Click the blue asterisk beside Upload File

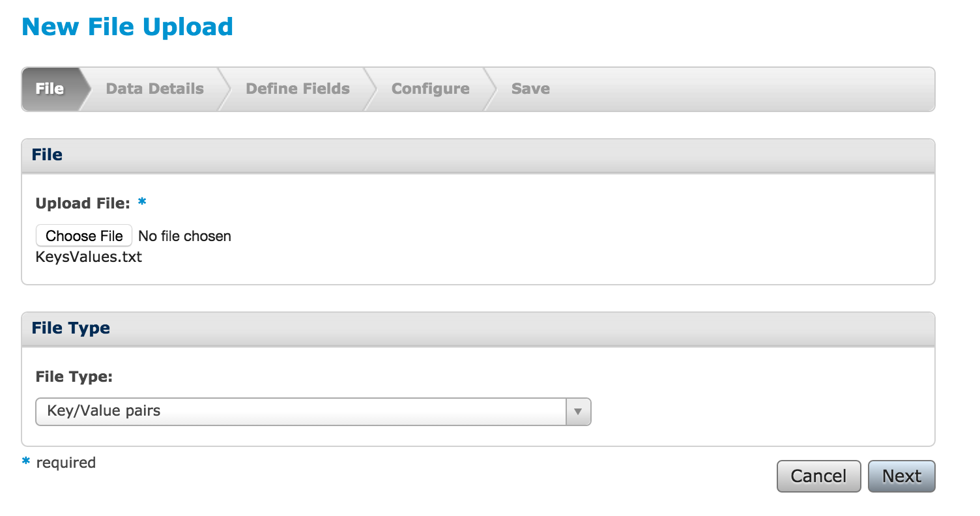142,202
